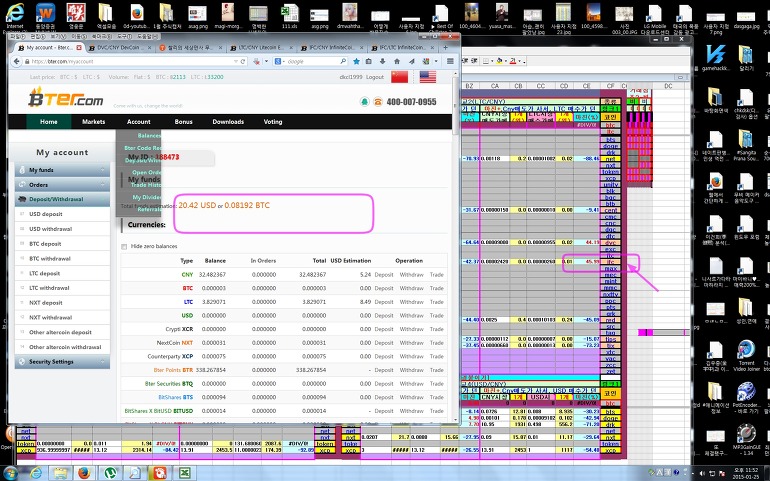This screenshot has height=481, width=770.
Task: Expand the Orders sidebar section
Action: tap(62, 185)
